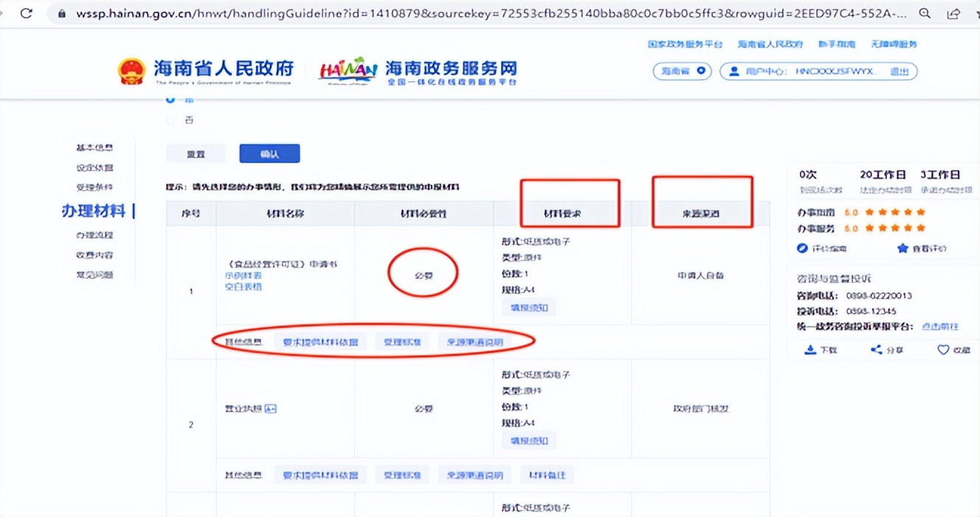Click the user profile icon in 用户中心
This screenshot has width=980, height=517.
pyautogui.click(x=735, y=71)
